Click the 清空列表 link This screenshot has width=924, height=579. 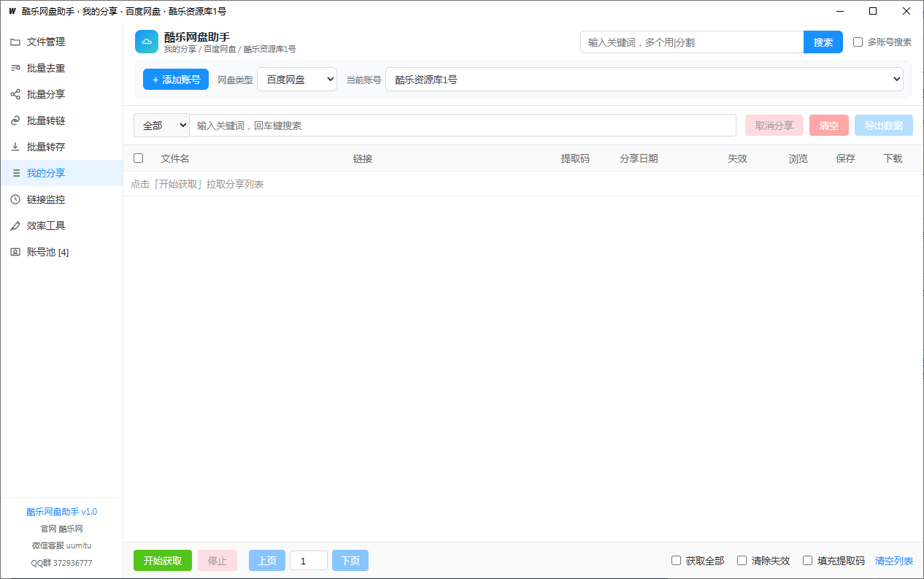tap(894, 561)
